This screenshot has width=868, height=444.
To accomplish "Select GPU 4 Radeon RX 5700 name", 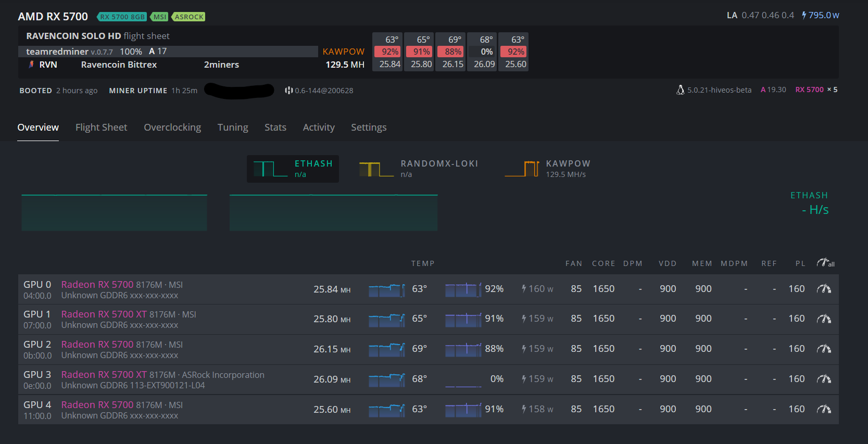I will click(x=97, y=405).
